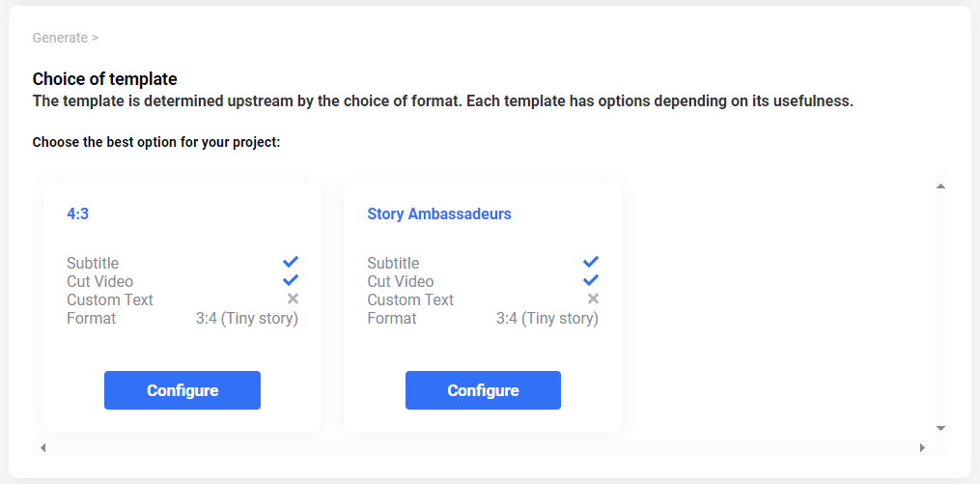Click the Subtitle label in the 4:3 card

93,263
